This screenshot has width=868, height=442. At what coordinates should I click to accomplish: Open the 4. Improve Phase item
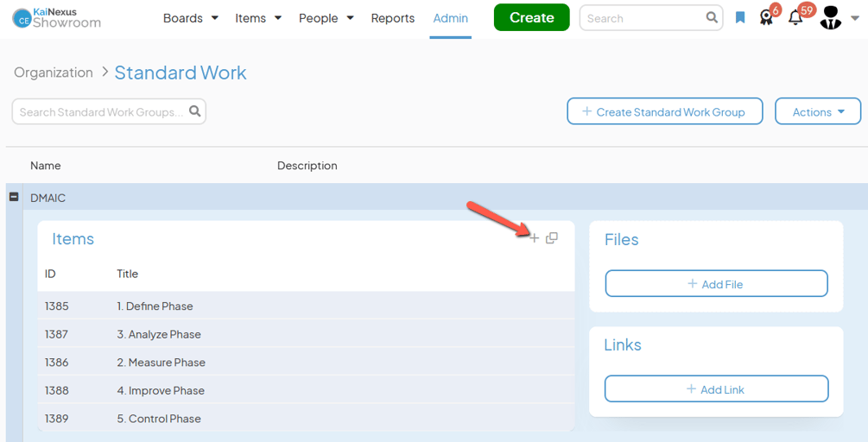(161, 390)
